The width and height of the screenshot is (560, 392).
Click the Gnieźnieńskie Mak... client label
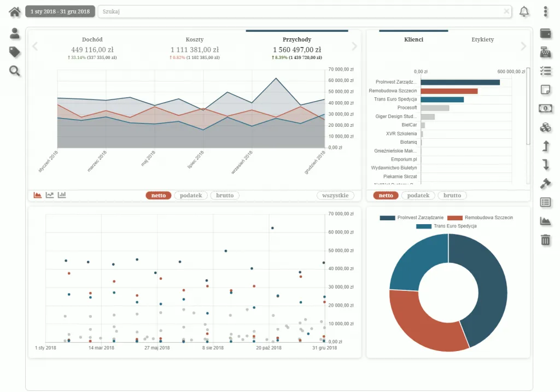395,151
